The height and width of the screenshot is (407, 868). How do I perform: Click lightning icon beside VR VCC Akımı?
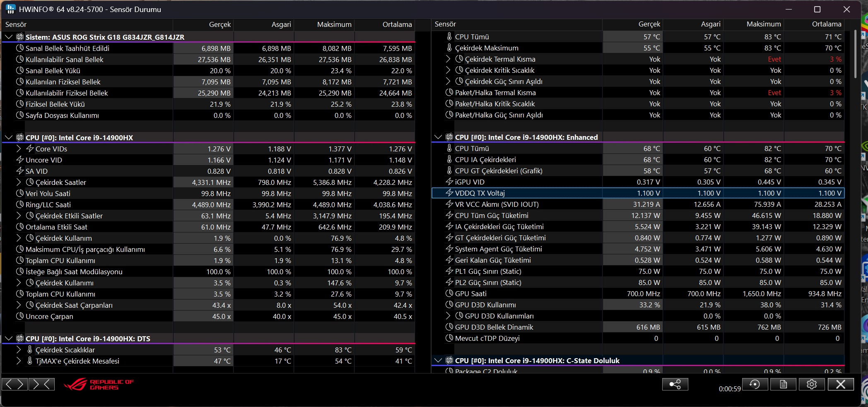click(x=449, y=204)
